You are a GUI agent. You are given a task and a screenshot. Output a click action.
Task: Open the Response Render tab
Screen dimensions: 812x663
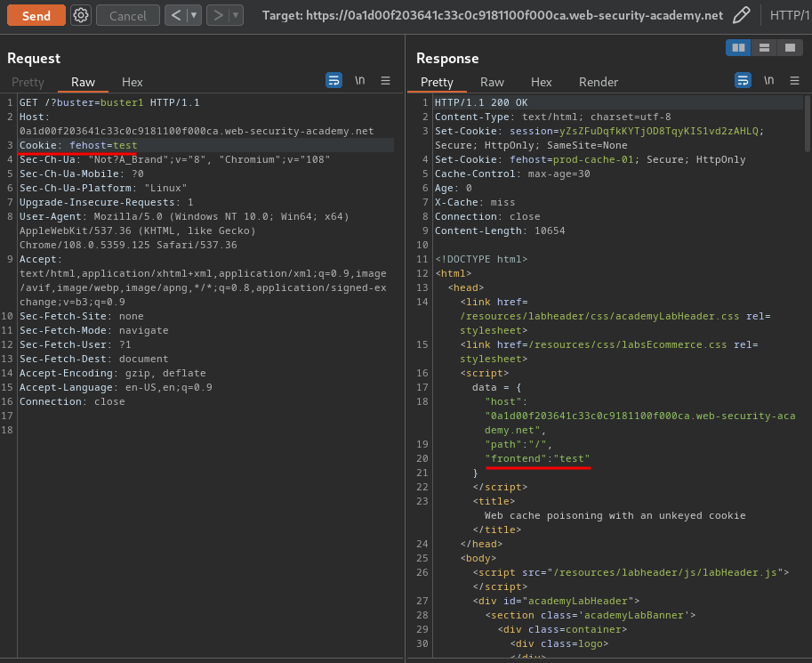pos(599,82)
